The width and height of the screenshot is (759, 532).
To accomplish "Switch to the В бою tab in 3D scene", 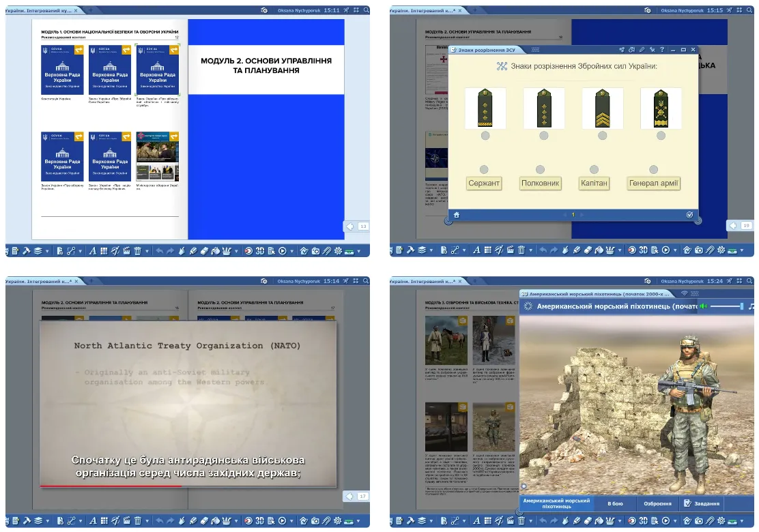I will tap(615, 503).
